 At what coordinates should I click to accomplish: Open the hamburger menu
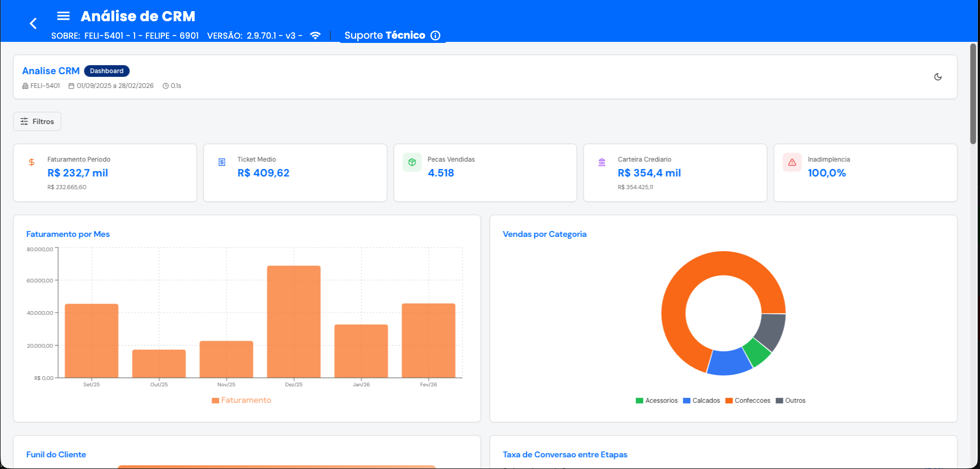click(63, 16)
